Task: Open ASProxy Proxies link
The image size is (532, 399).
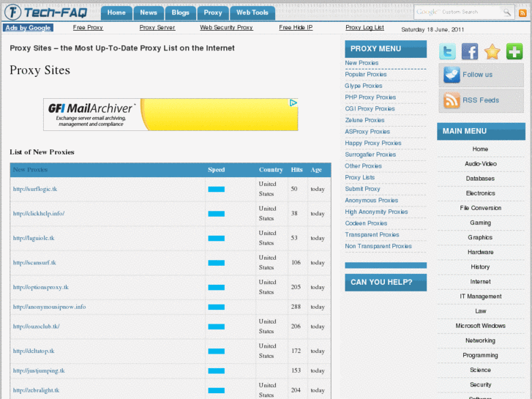Action: pyautogui.click(x=367, y=132)
